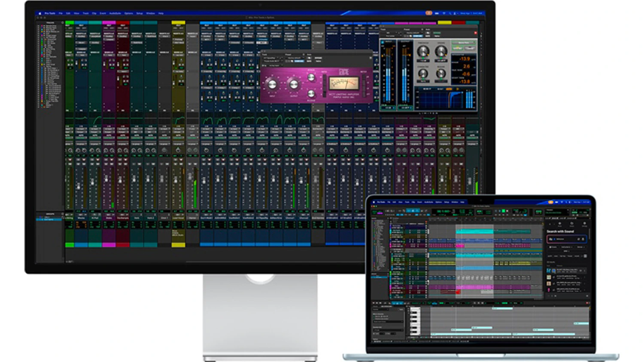Open the Tracks list pop-up menu on the monitor

tap(63, 23)
